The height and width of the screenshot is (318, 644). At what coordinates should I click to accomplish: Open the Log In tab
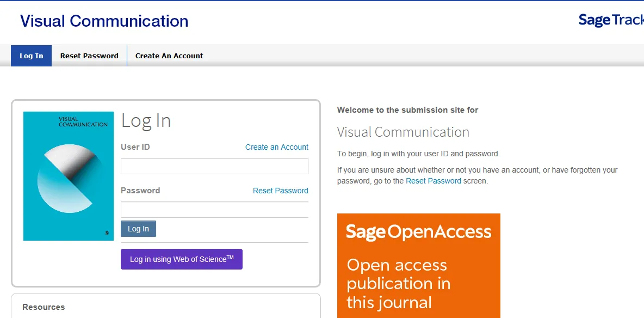[31, 56]
